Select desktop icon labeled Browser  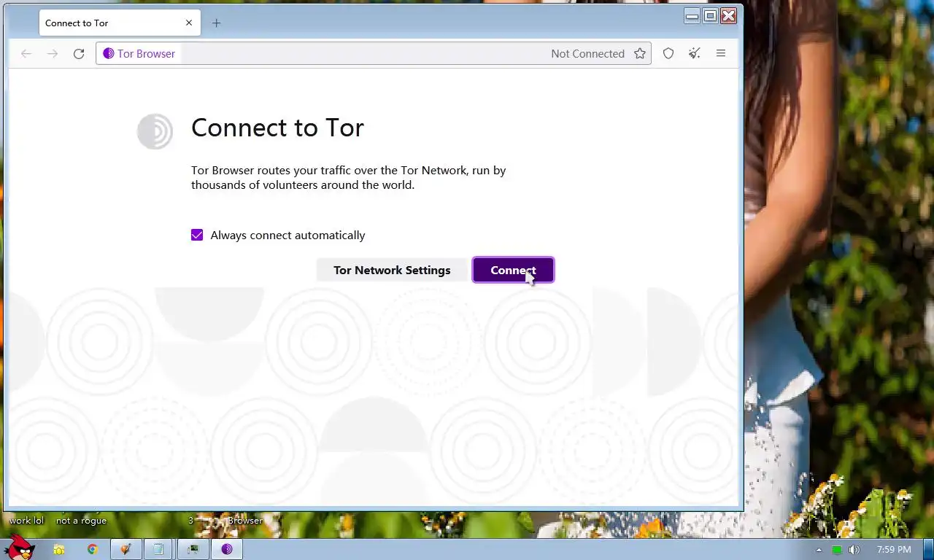(244, 521)
